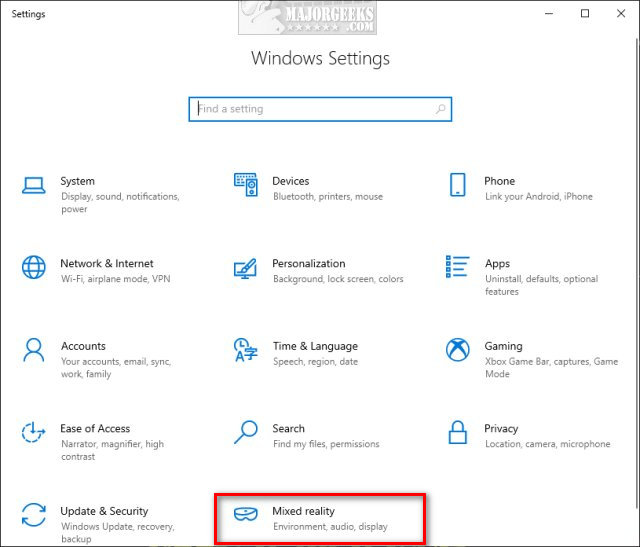The width and height of the screenshot is (640, 547).
Task: Open the Devices keyboard and speaker icon
Action: [246, 184]
